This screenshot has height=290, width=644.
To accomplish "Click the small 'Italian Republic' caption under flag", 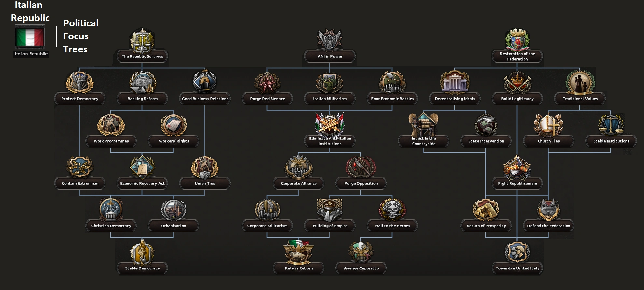I will pyautogui.click(x=31, y=54).
